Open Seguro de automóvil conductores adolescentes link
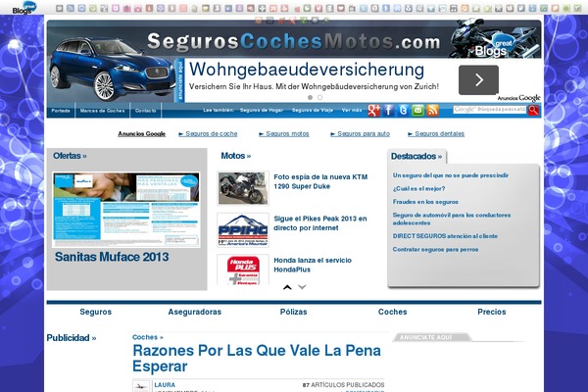This screenshot has height=392, width=588. pyautogui.click(x=452, y=220)
